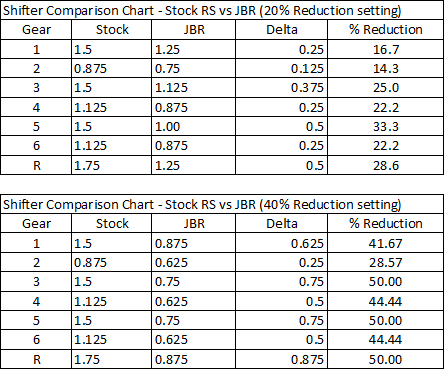The image size is (444, 369).
Task: Click the 0.625 delta cell for gear 1
Action: (281, 243)
